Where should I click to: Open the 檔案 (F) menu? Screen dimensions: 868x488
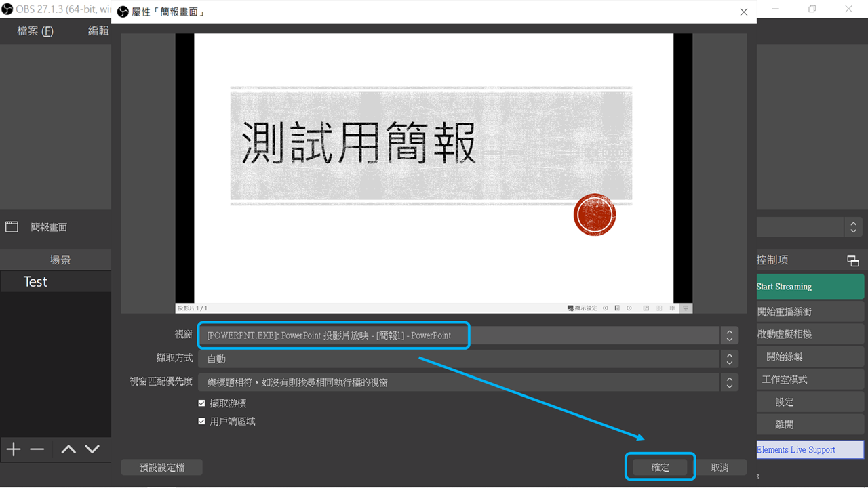35,31
